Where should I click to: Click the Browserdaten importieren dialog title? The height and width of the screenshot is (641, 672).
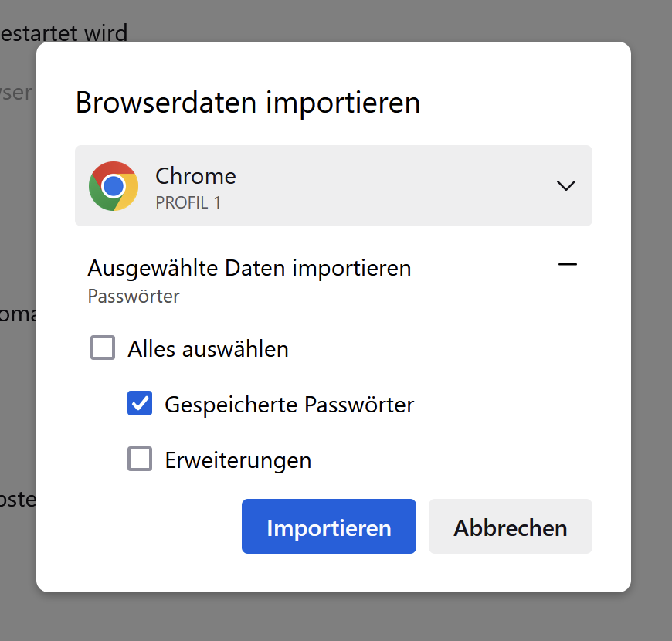point(248,103)
